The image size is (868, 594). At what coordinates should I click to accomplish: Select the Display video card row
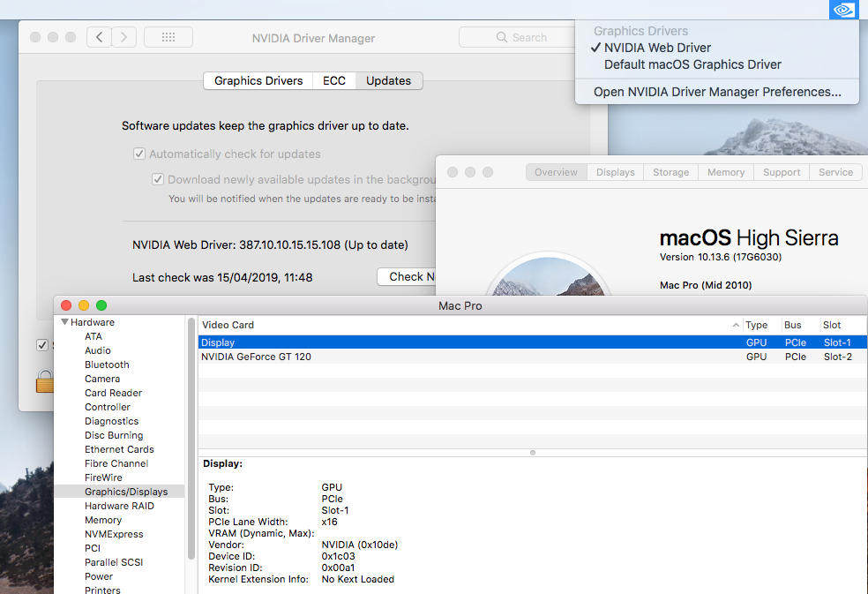[531, 342]
